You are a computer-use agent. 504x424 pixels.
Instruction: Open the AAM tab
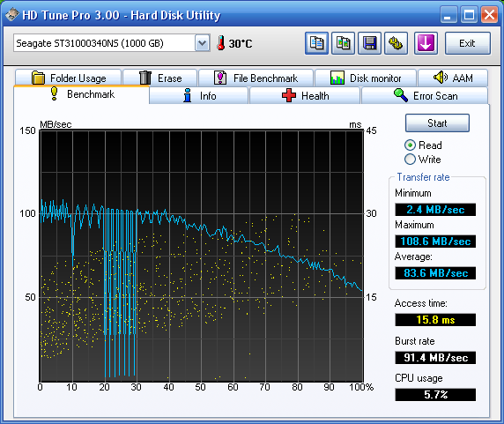pyautogui.click(x=453, y=78)
